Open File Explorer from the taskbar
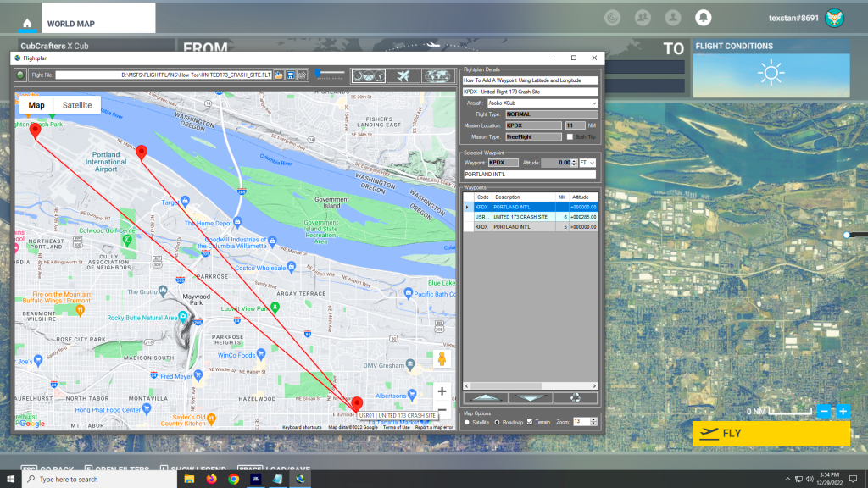Image resolution: width=868 pixels, height=488 pixels. point(189,480)
